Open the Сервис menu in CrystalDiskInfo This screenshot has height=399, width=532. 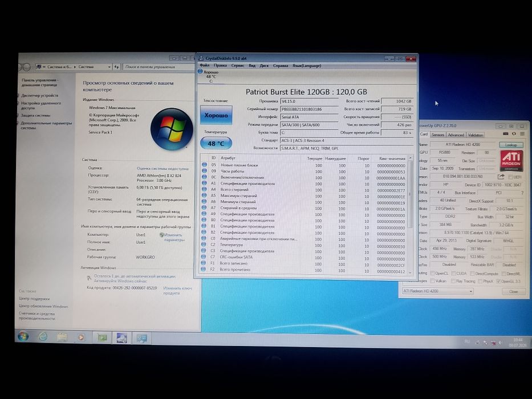coord(238,66)
